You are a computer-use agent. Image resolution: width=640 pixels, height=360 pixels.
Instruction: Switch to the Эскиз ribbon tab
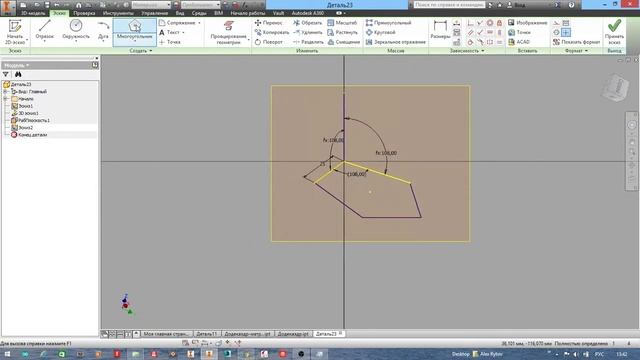coord(59,13)
